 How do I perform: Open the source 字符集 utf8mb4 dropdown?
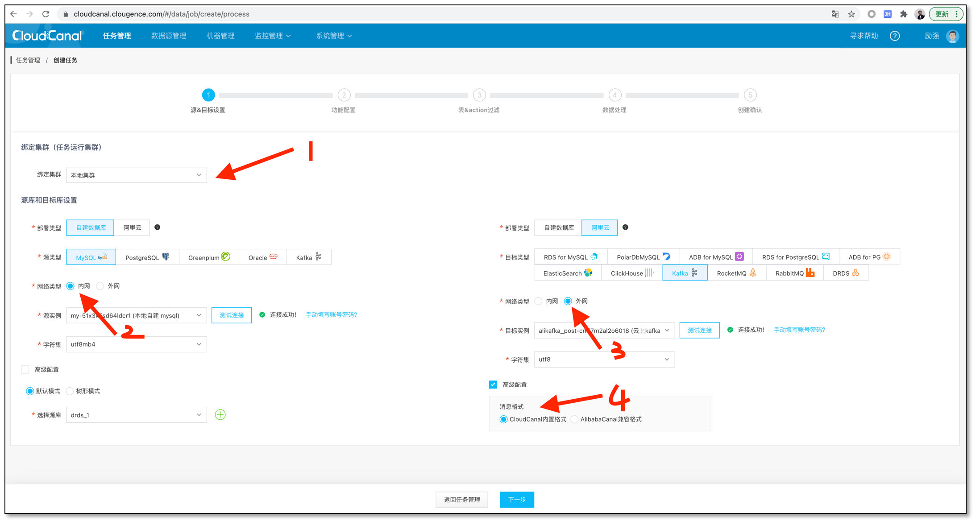(x=136, y=344)
